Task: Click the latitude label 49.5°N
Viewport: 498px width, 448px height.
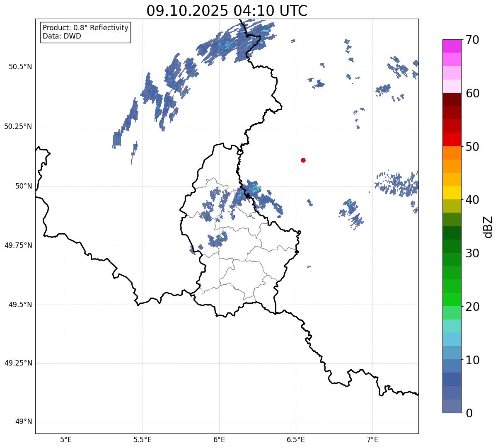Action: coord(21,305)
